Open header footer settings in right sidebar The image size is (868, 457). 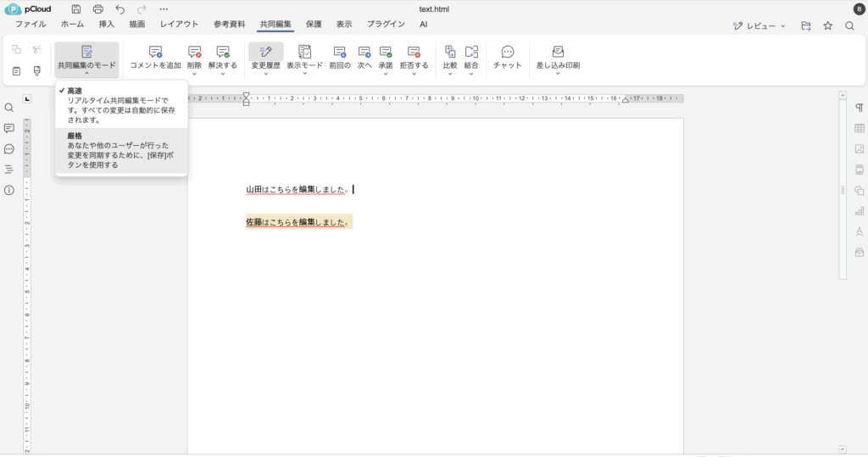click(x=860, y=170)
